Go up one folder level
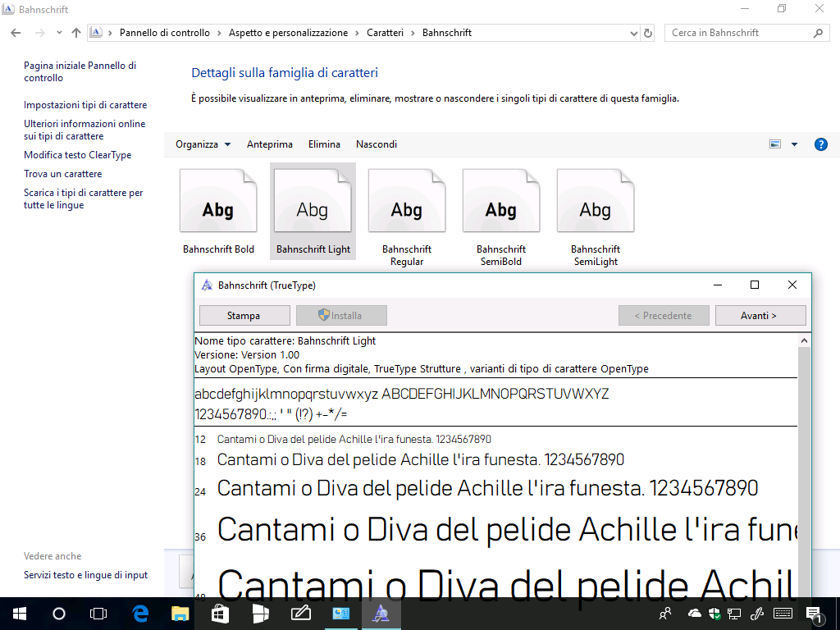Viewport: 840px width, 630px height. coord(76,33)
